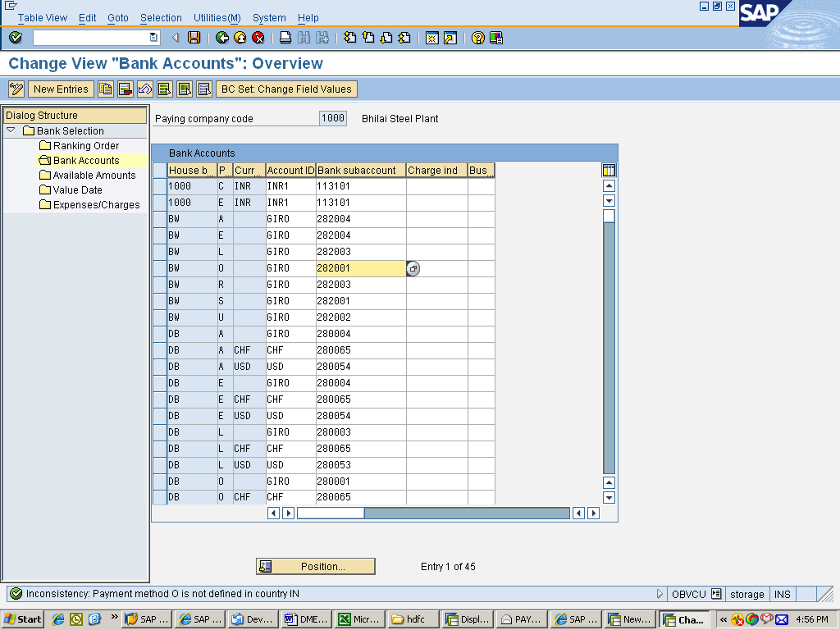The image size is (840, 630).
Task: Click the Create New Session icon
Action: 432,37
